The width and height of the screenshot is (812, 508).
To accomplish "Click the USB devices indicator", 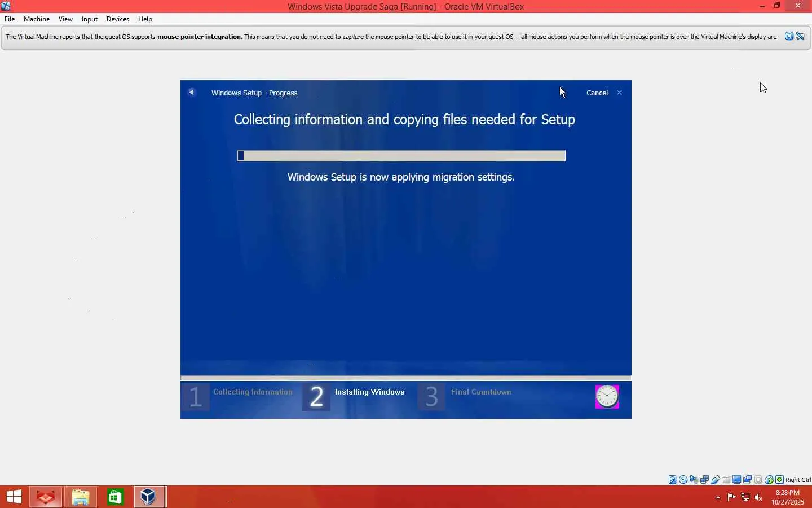I will point(716,480).
